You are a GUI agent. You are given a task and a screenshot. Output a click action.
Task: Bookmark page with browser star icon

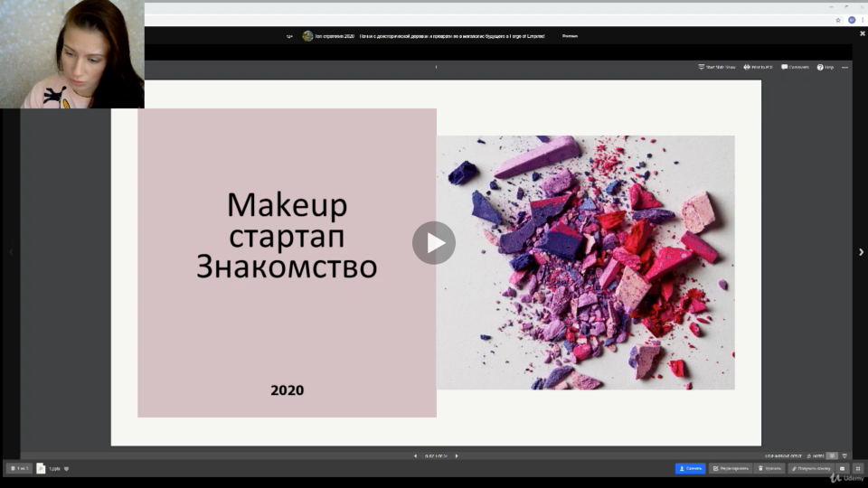[838, 20]
